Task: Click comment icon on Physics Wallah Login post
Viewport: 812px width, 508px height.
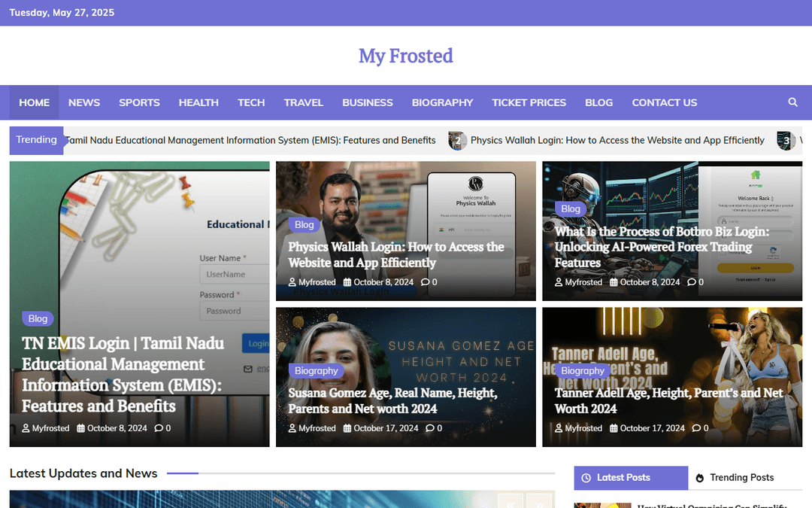Action: (x=425, y=282)
